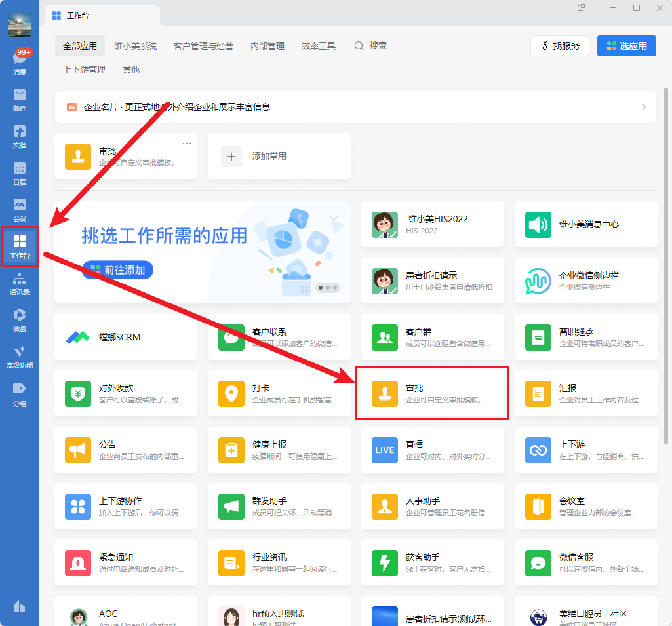Click the 搜索 search field
Viewport: 672px width, 626px height.
click(x=371, y=46)
